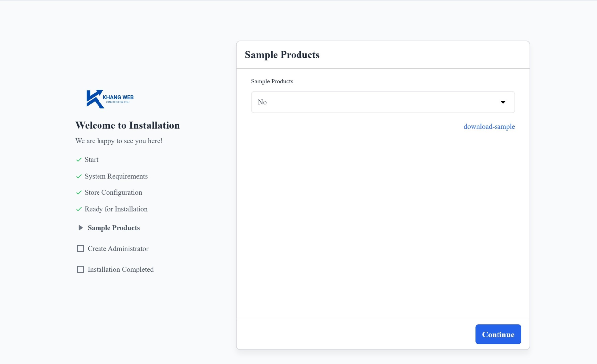This screenshot has height=364, width=597.
Task: Click the Create Administrator step text
Action: [118, 249]
